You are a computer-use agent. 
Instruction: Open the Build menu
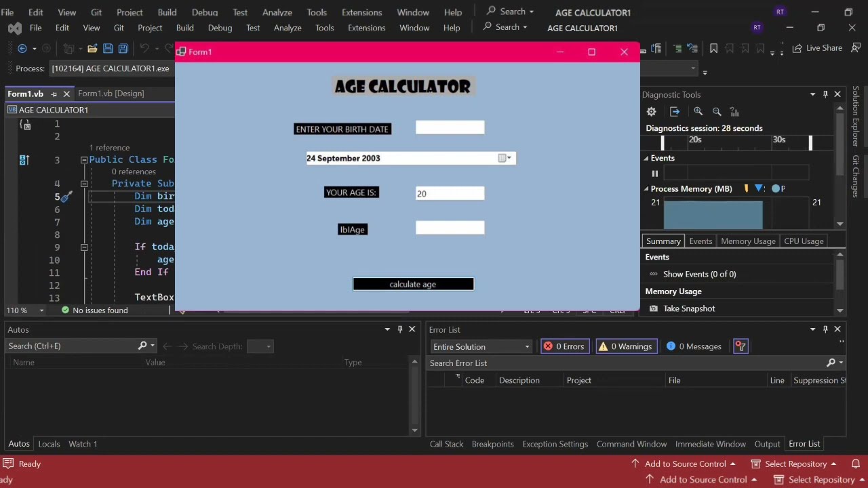click(x=184, y=28)
